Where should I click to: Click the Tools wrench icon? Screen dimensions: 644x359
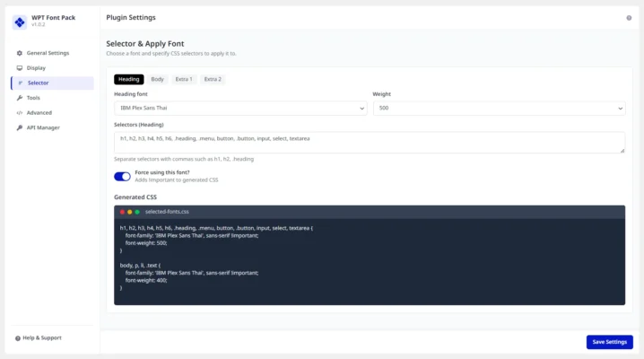[x=20, y=98]
